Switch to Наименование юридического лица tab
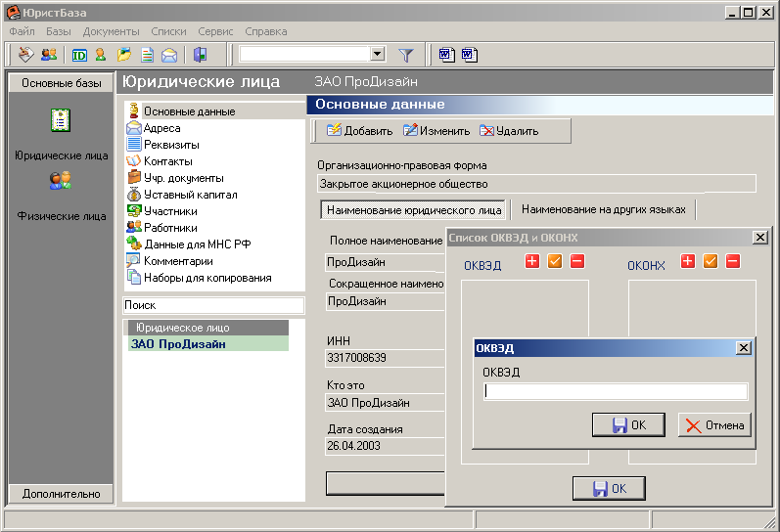780x532 pixels. [413, 210]
